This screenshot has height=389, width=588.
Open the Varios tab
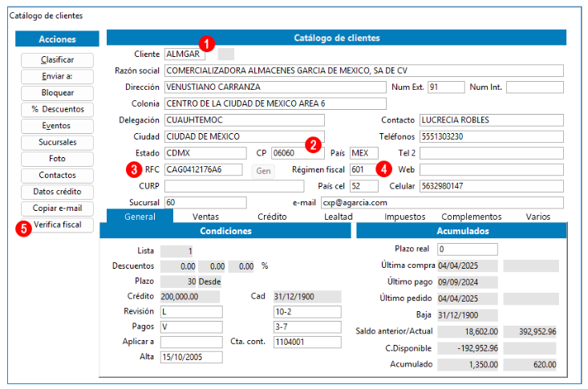[537, 217]
